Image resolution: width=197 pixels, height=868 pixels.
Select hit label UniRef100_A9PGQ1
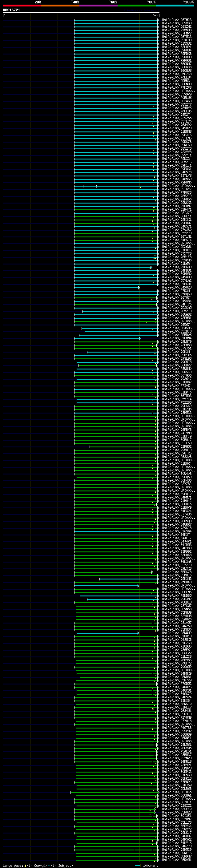177,60
